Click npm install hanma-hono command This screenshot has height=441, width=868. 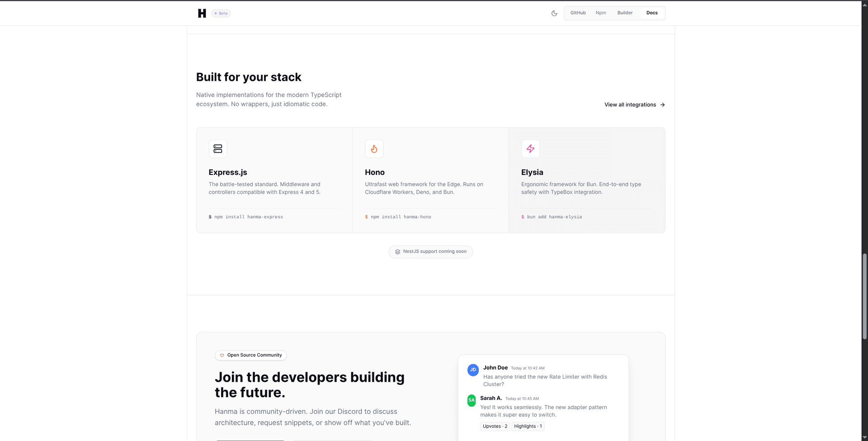(x=398, y=217)
